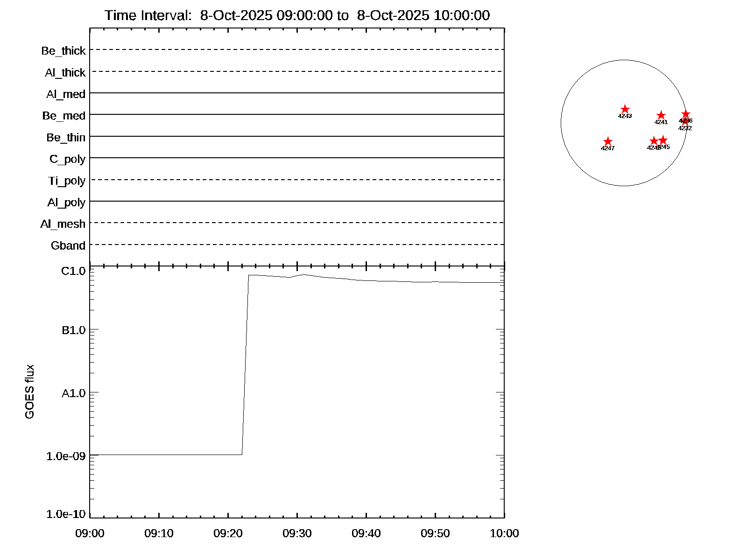Click the Be_thick filter label
This screenshot has height=560, width=747.
click(x=63, y=50)
